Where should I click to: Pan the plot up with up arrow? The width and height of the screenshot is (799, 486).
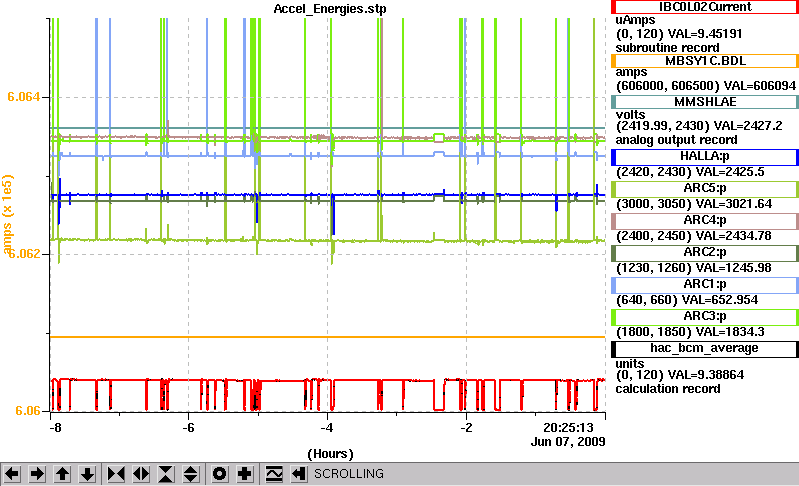coord(62,474)
